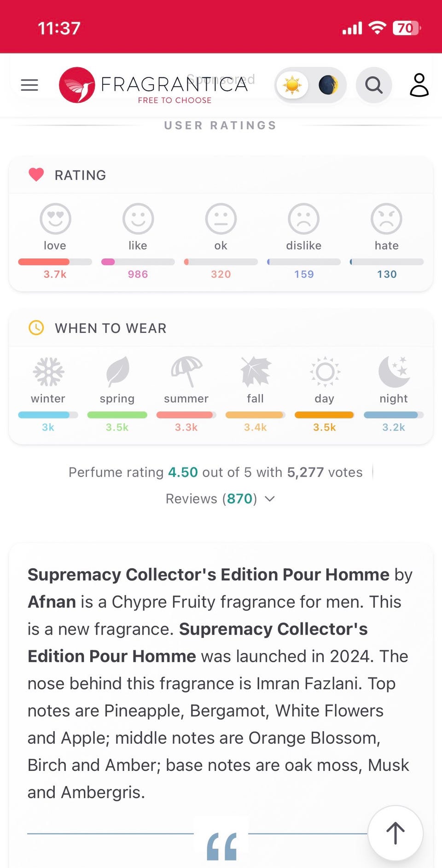Tap the Fragrantica hummingbird logo
This screenshot has height=868, width=442.
coord(77,85)
